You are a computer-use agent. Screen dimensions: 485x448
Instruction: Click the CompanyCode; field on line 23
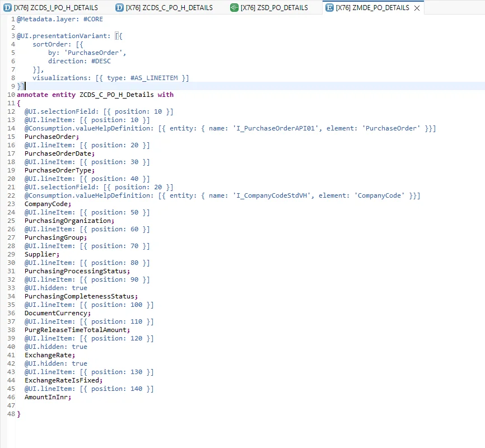(x=48, y=204)
